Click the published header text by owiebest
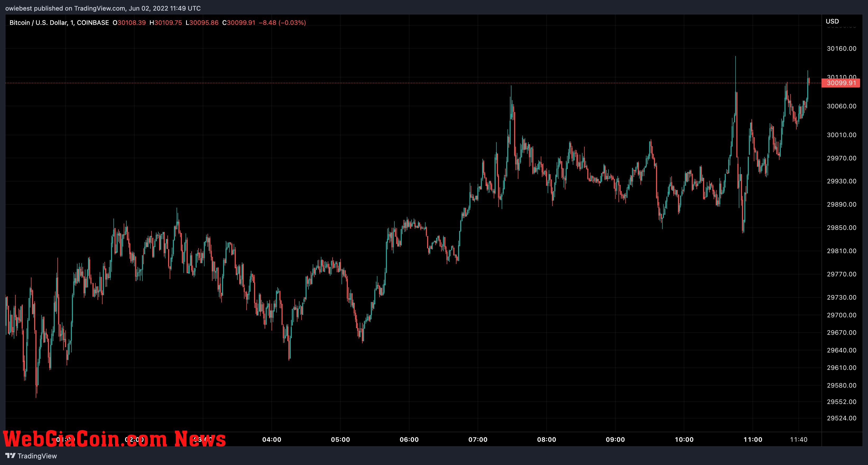 point(103,8)
